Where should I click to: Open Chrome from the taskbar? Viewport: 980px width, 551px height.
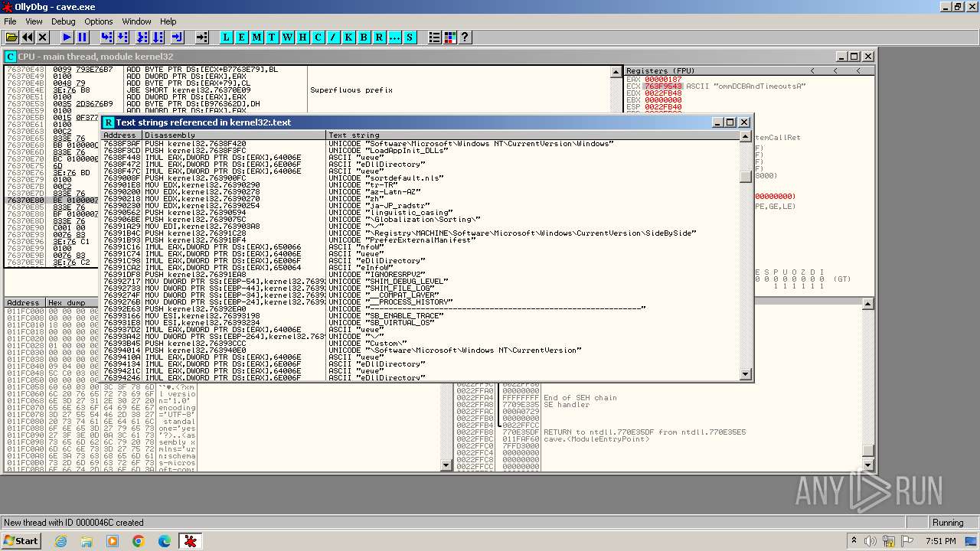pos(139,541)
